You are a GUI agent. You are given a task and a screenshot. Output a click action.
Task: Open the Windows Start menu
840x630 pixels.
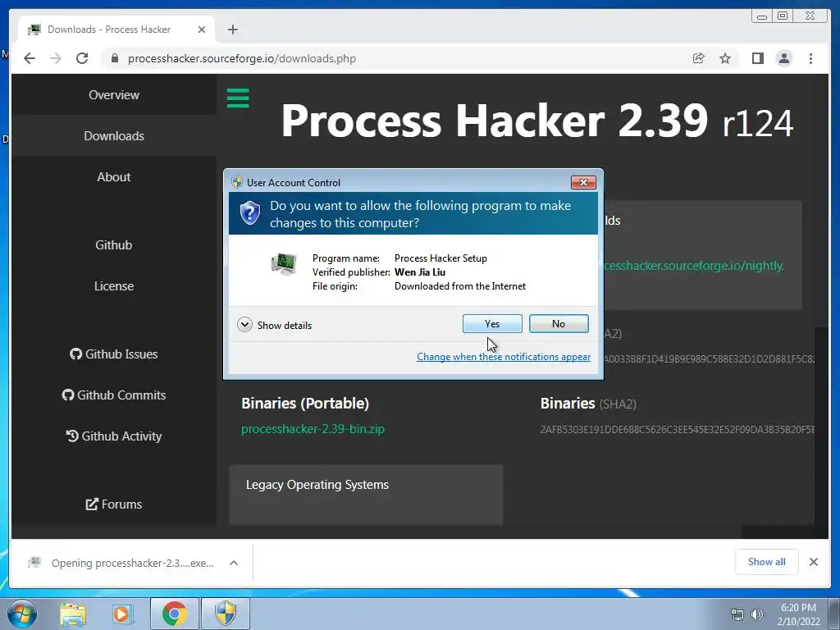pyautogui.click(x=22, y=614)
